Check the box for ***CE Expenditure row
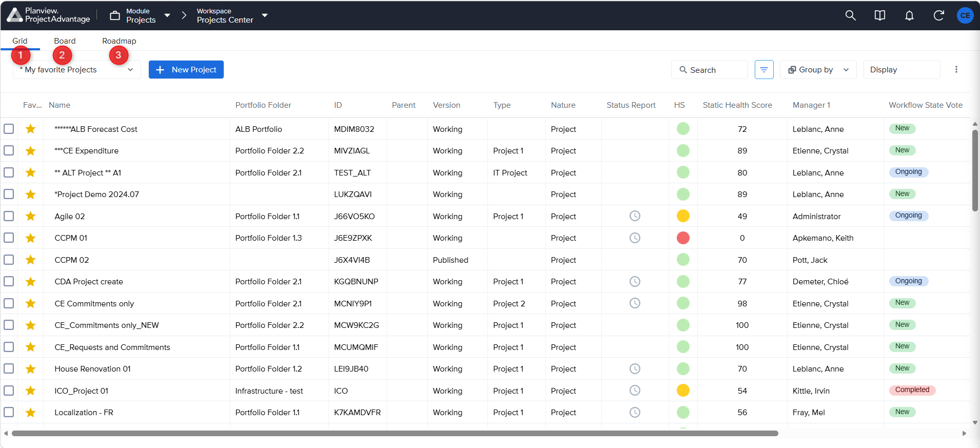Screen dimensions: 980x448 tap(9, 151)
